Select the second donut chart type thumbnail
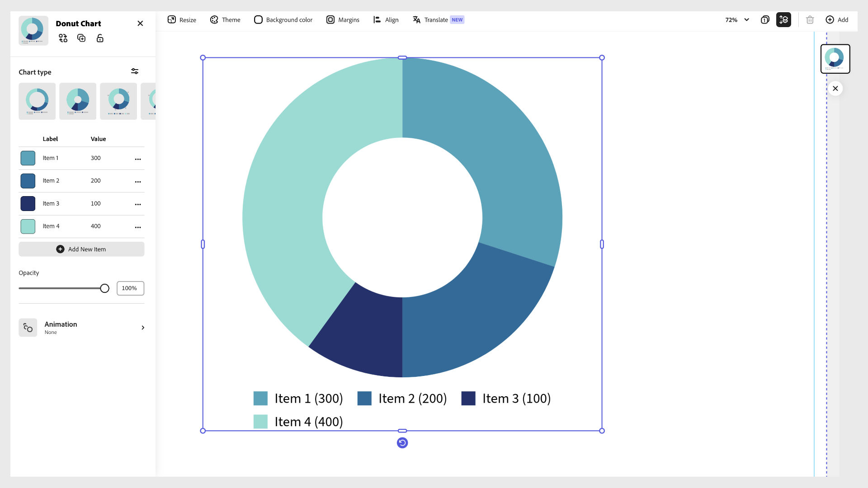Screen dimensions: 868x488 tap(78, 101)
